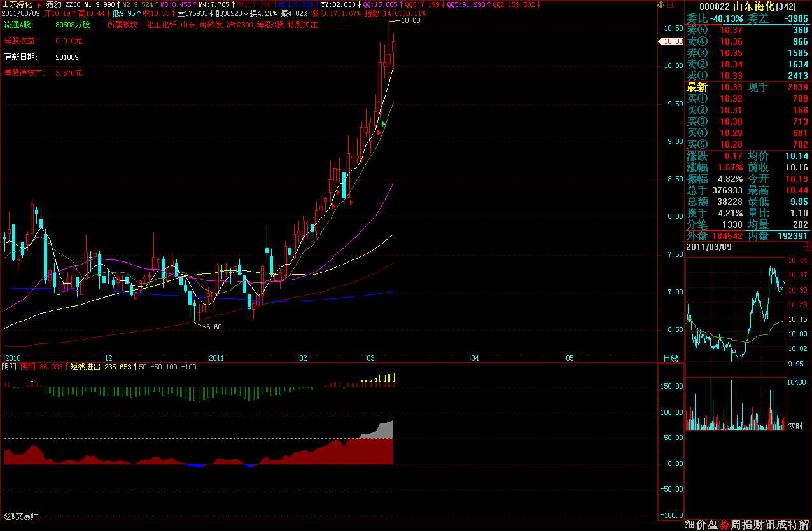Click the 10.33 price tag on axis
The image size is (812, 531).
[x=671, y=41]
